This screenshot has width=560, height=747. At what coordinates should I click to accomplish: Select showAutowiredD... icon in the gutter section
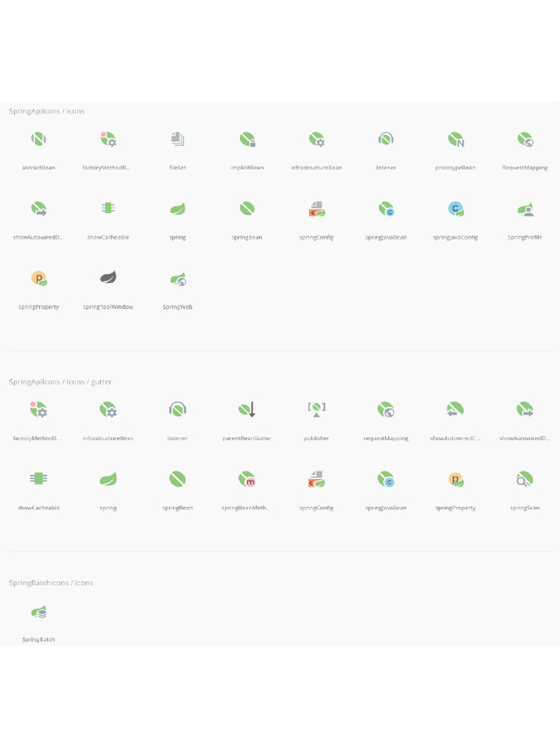pos(525,409)
